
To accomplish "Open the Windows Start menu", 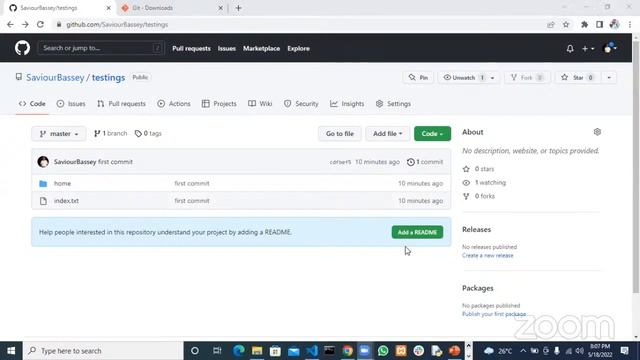I will click(x=11, y=351).
